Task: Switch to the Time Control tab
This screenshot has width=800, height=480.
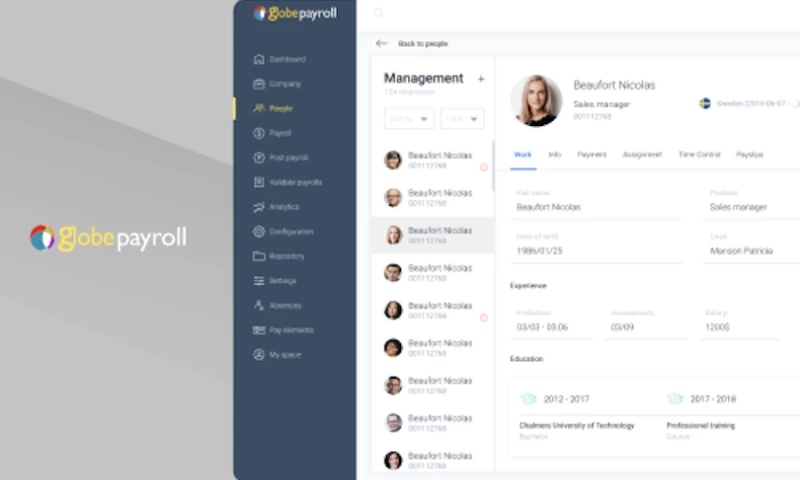Action: (x=699, y=155)
